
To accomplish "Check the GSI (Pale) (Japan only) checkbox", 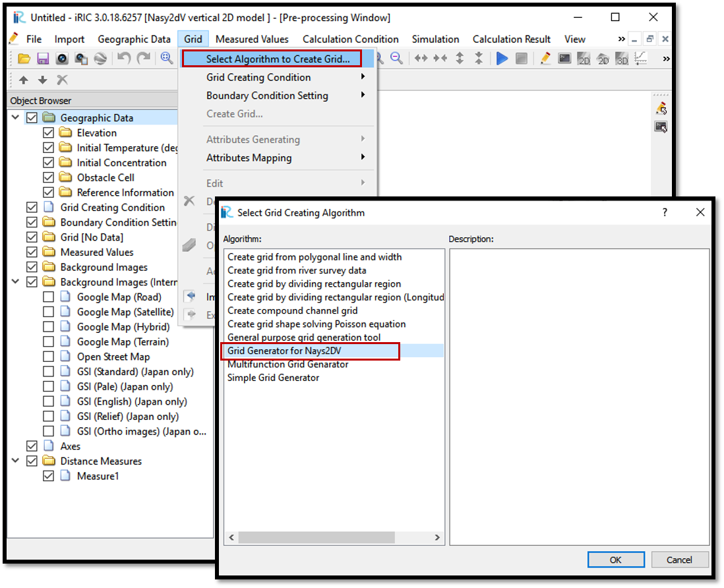I will pyautogui.click(x=49, y=386).
